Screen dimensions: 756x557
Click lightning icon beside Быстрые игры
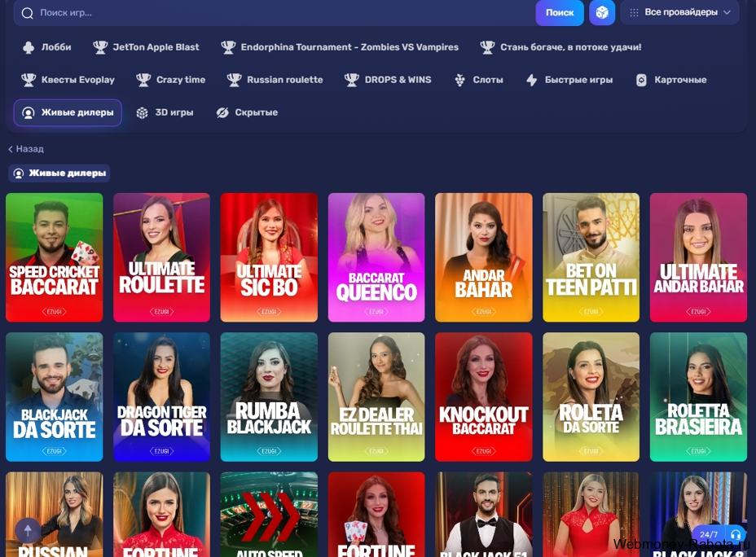[532, 80]
